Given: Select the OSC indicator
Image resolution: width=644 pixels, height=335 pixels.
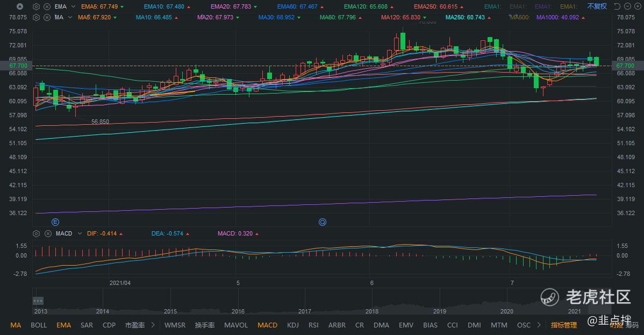Looking at the screenshot, I should coord(524,325).
